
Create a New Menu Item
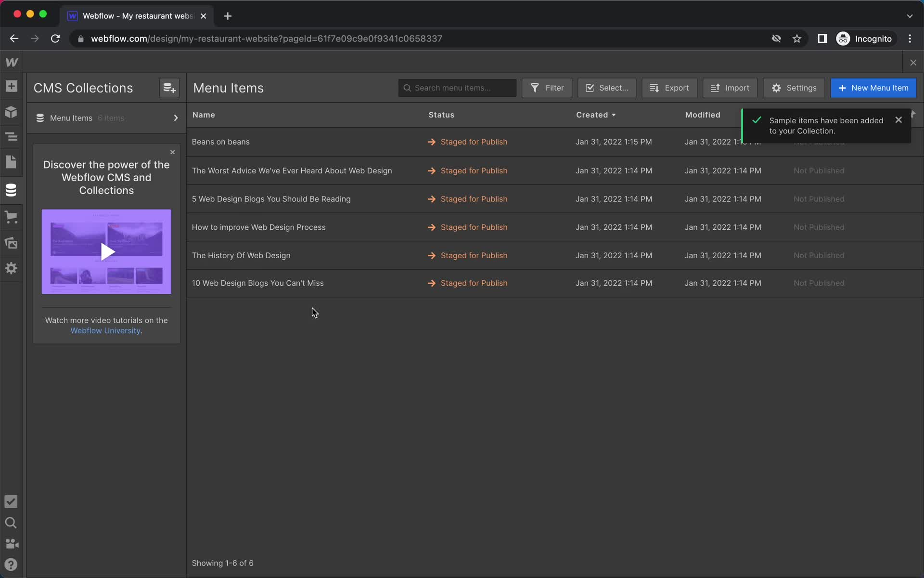coord(873,88)
